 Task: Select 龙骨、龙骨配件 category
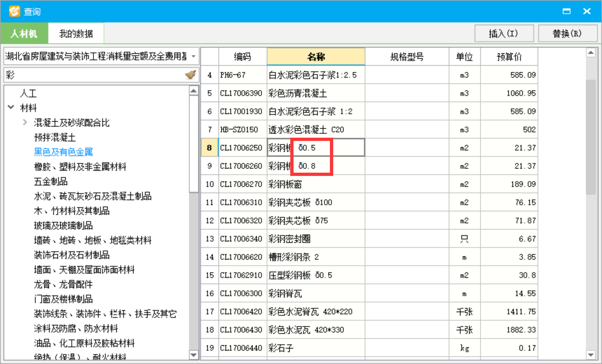[63, 284]
